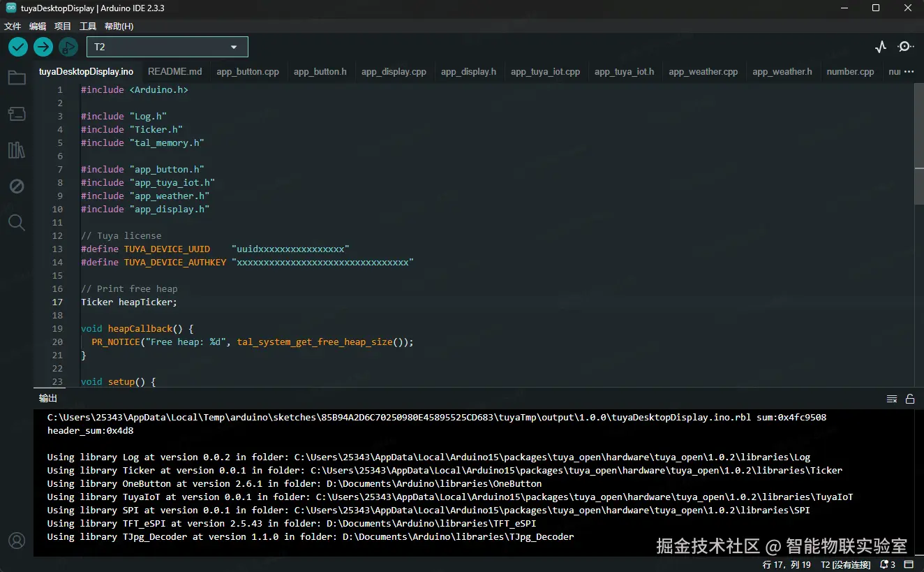
Task: Open the Search sidebar panel
Action: tap(17, 223)
